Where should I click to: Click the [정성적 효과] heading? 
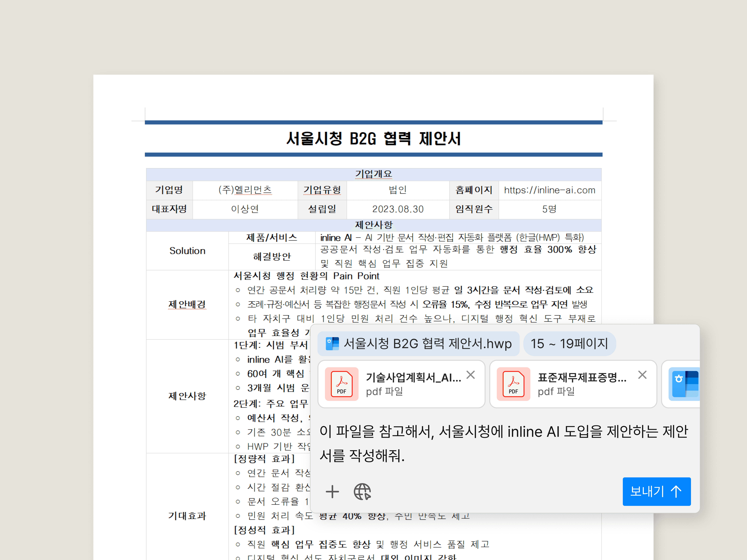pyautogui.click(x=264, y=530)
